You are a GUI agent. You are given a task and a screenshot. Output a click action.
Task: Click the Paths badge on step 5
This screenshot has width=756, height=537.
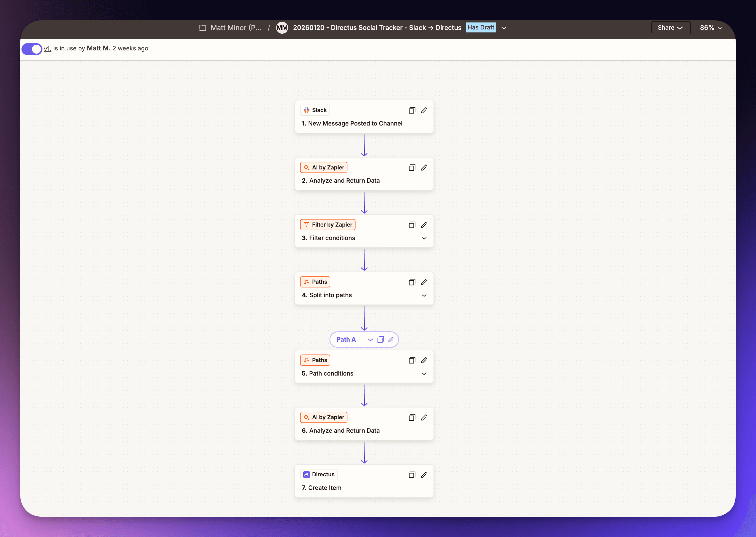[315, 360]
